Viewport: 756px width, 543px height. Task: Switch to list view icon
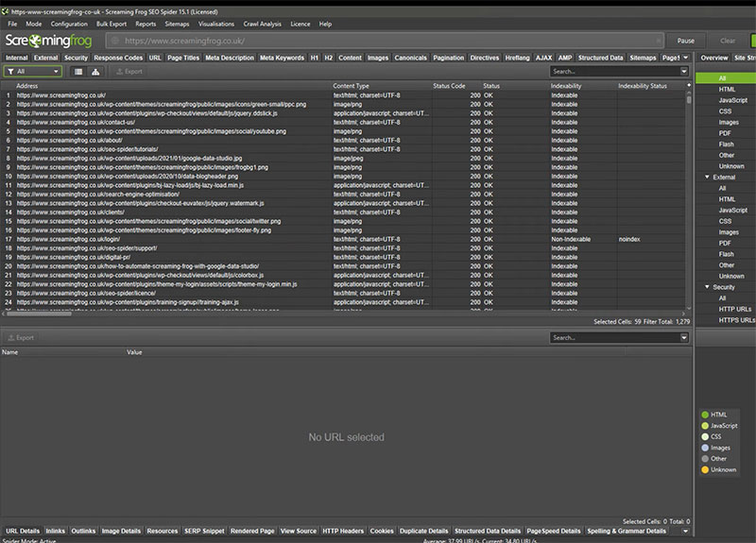click(x=78, y=72)
